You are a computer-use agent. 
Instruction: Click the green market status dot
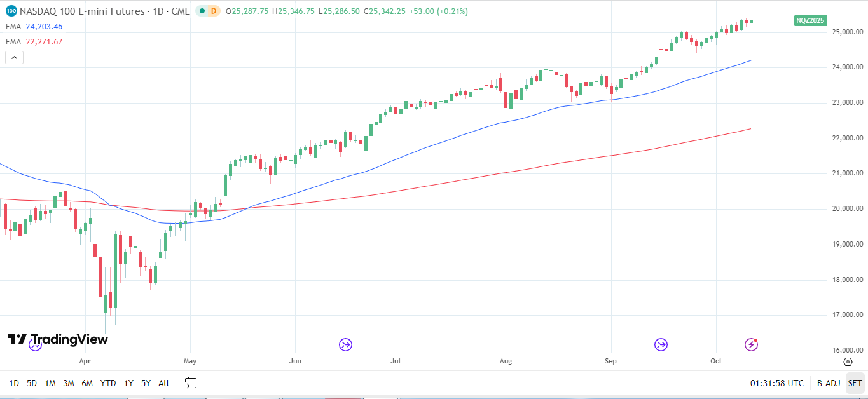point(201,11)
